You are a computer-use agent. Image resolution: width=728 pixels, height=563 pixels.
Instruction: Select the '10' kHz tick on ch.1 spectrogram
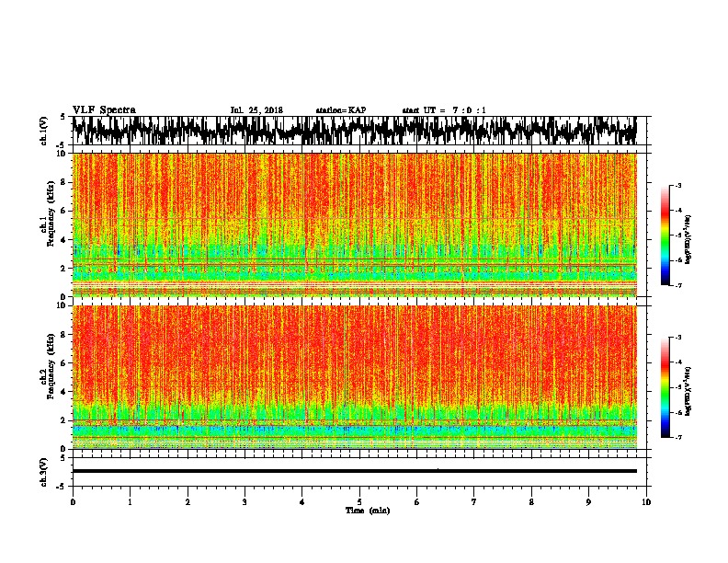click(x=62, y=154)
